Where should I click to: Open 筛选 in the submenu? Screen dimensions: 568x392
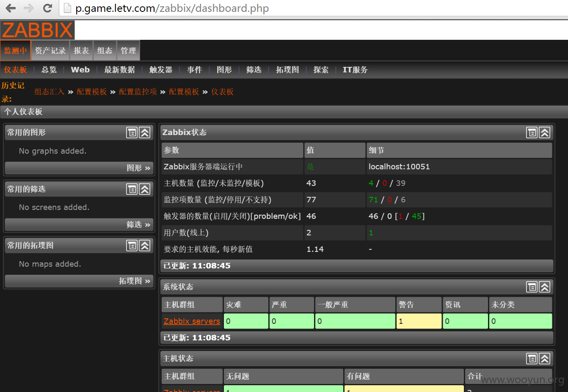tap(254, 70)
